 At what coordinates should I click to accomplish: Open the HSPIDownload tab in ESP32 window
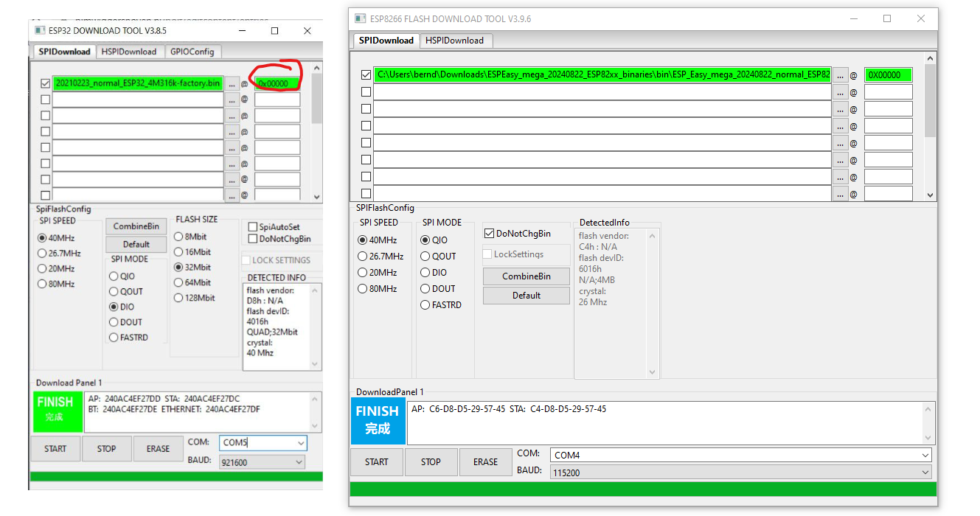129,52
